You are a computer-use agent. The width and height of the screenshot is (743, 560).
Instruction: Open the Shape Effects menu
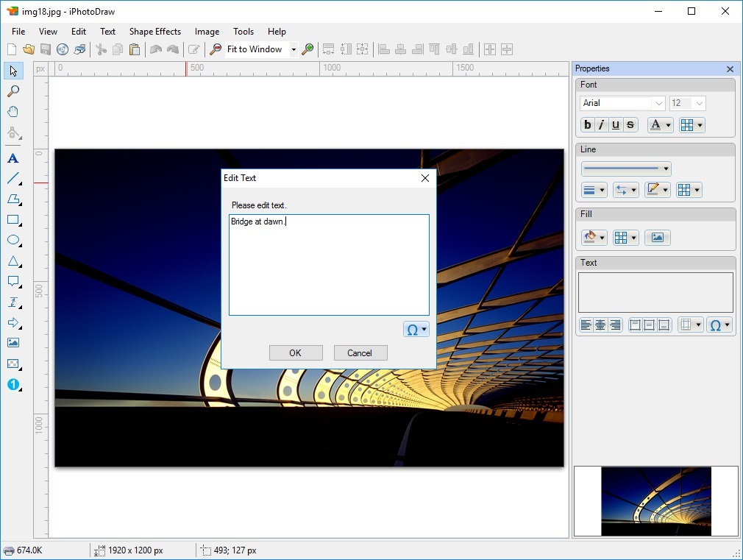[154, 32]
